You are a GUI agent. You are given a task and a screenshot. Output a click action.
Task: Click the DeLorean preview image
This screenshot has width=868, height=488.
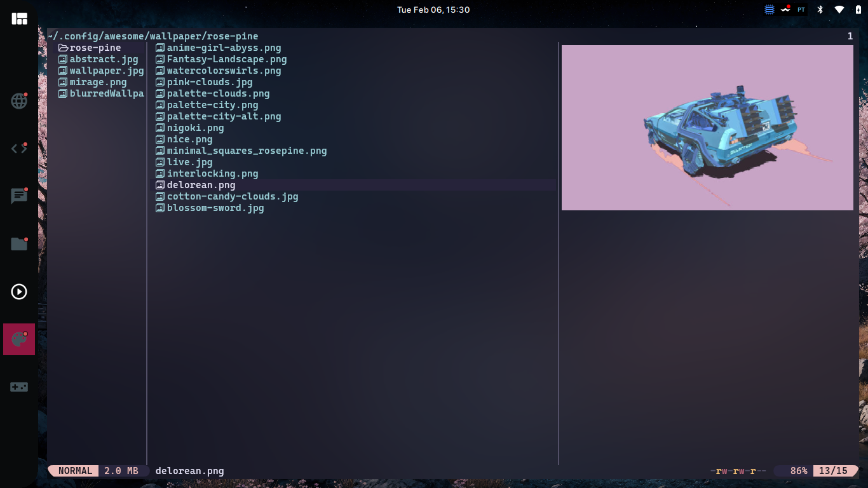[707, 128]
